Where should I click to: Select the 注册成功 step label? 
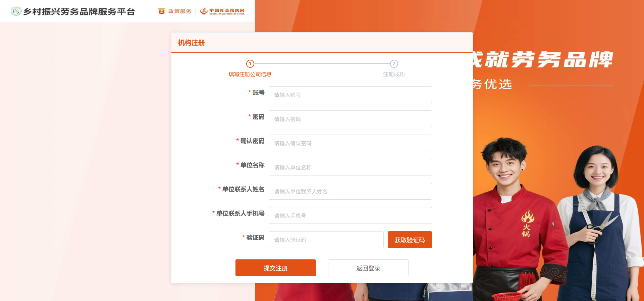[x=394, y=74]
